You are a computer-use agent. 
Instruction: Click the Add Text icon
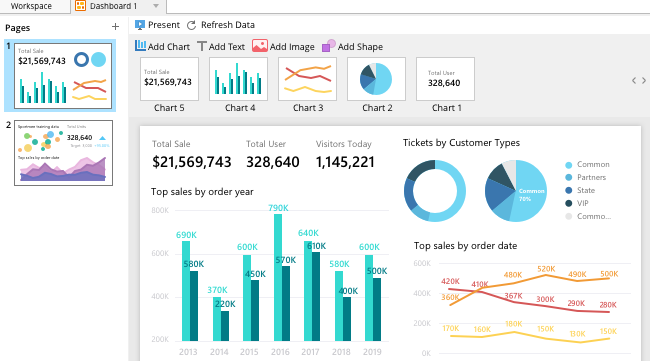(x=201, y=46)
